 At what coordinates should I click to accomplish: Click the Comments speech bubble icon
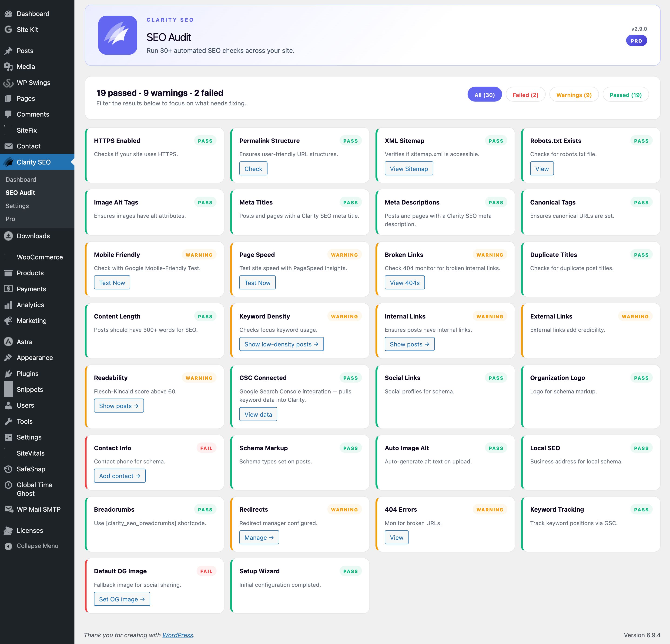coord(8,114)
